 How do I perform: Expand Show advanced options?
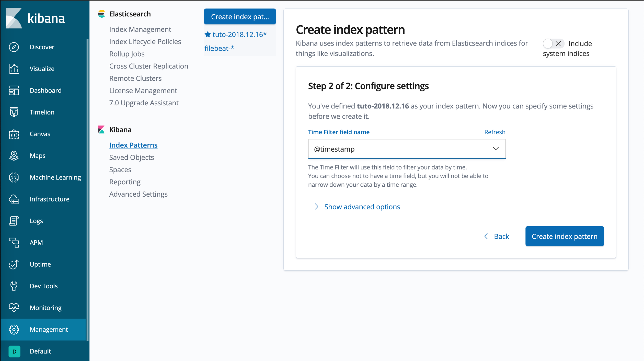tap(362, 207)
